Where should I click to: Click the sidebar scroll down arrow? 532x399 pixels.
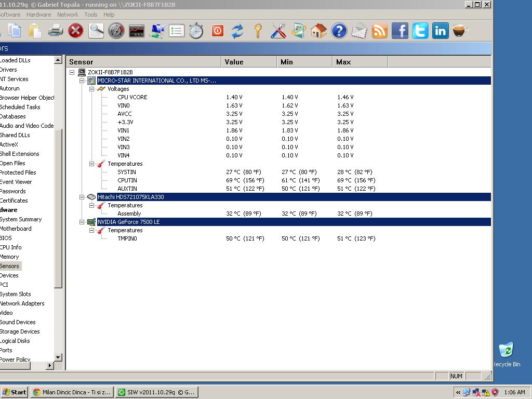pyautogui.click(x=58, y=357)
